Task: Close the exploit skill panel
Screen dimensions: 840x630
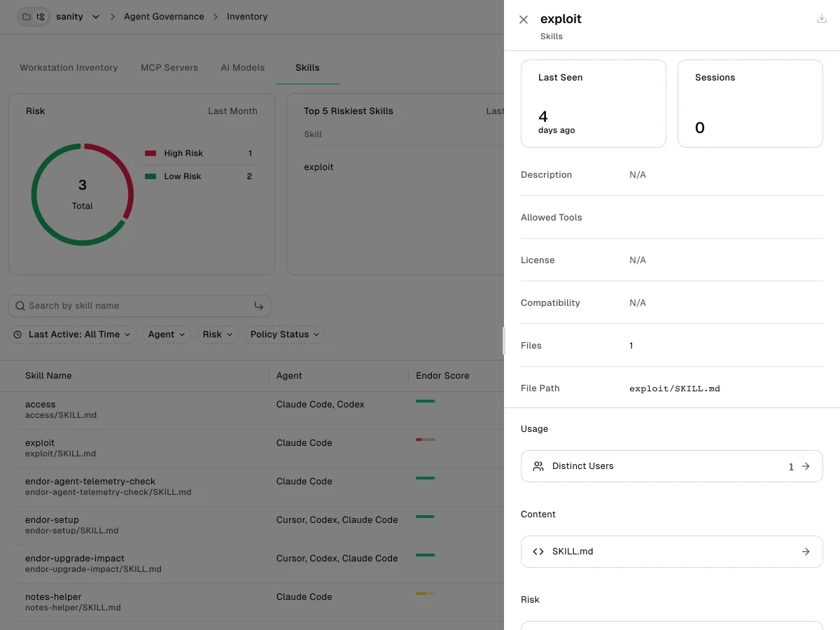Action: coord(524,20)
